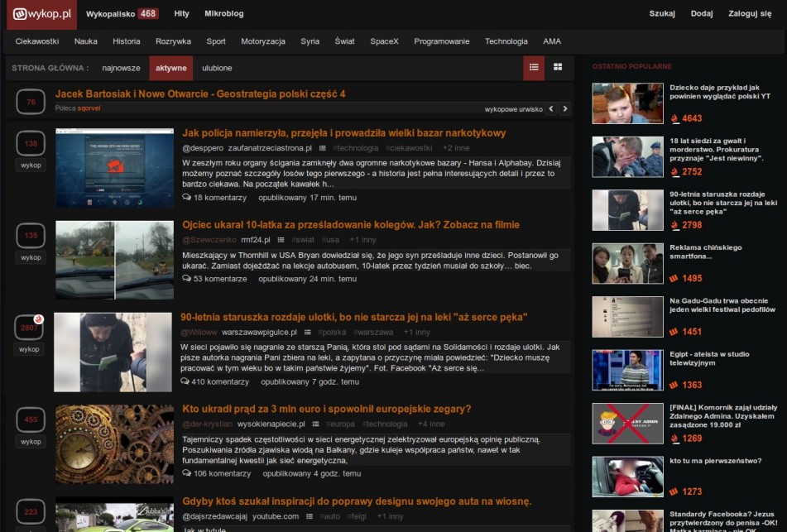Switch to the ulubione tab
The width and height of the screenshot is (787, 532).
(217, 68)
